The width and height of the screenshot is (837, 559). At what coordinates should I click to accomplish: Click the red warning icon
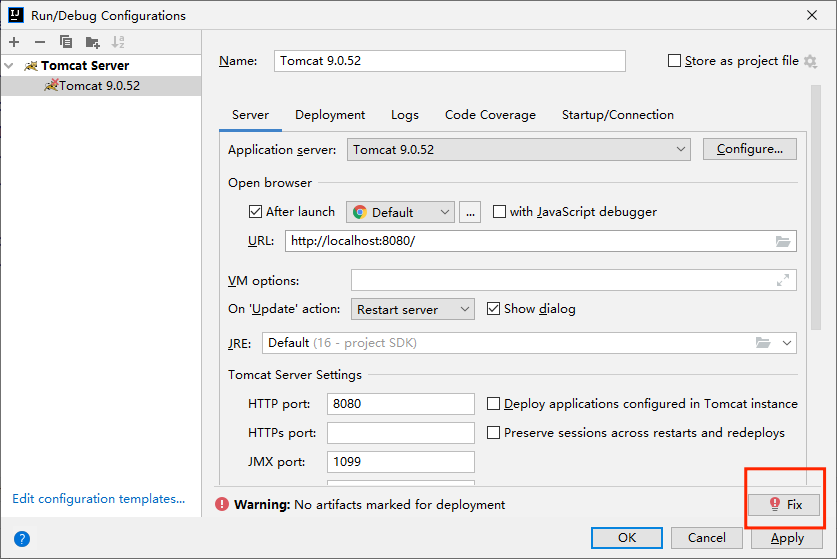click(222, 505)
